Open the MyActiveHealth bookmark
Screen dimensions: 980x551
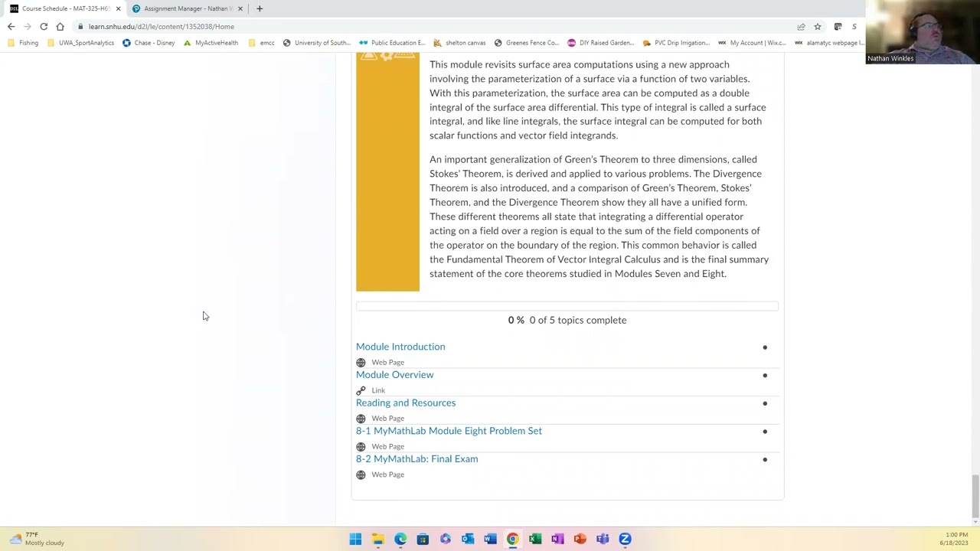tap(211, 43)
